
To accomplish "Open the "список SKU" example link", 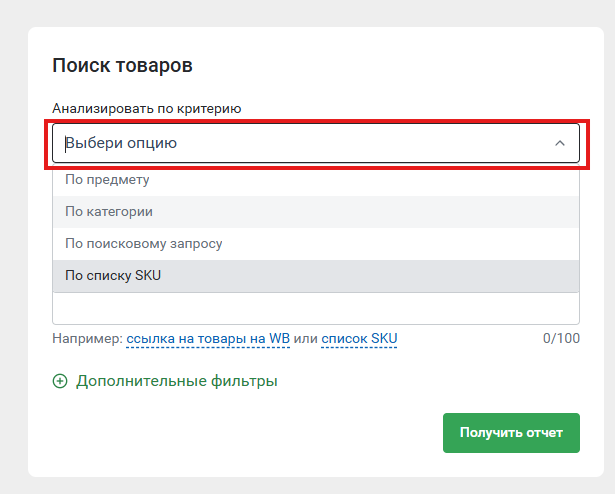I will pyautogui.click(x=359, y=339).
